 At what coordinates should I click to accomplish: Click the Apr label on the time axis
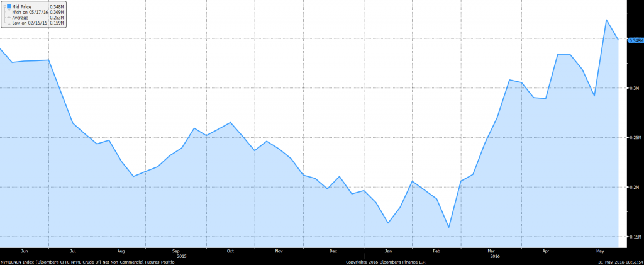(545, 251)
